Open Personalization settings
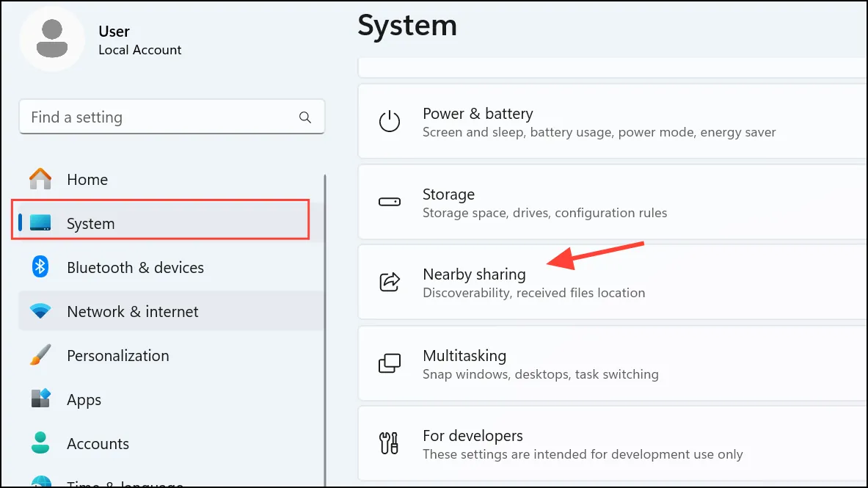 pos(172,355)
